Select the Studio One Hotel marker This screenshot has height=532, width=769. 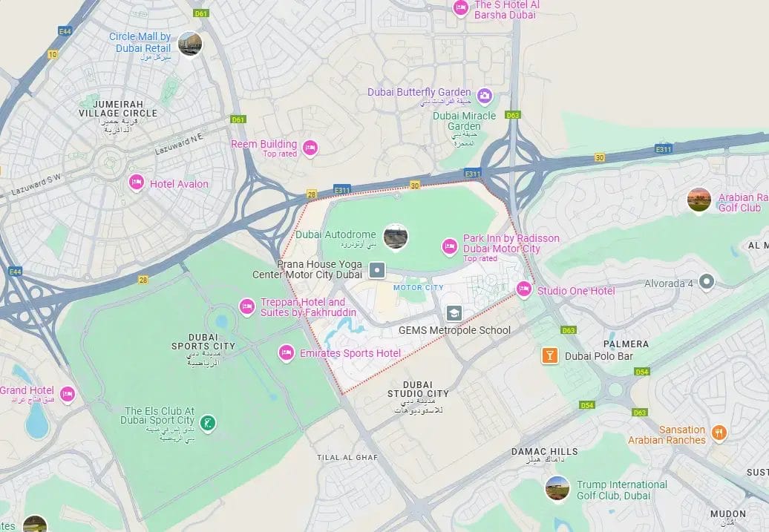tap(524, 289)
